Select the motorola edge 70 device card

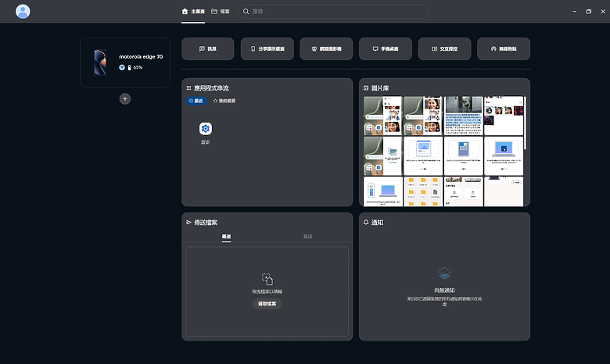125,62
